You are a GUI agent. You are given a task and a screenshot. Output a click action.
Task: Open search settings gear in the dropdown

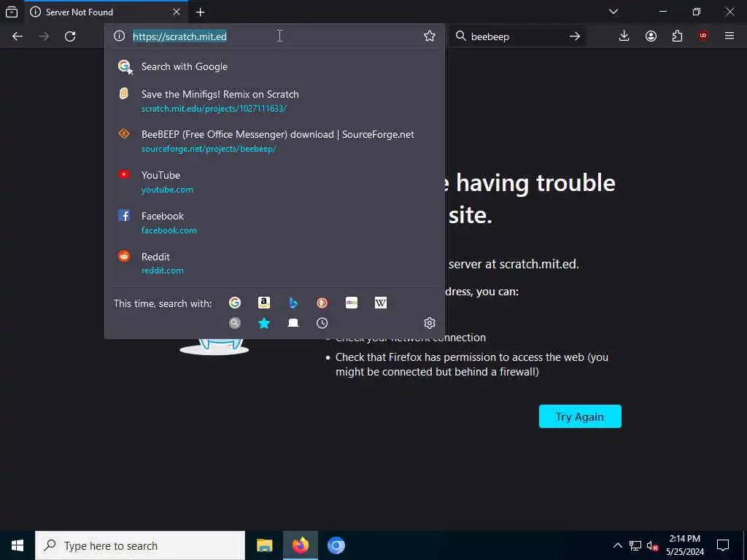point(429,323)
